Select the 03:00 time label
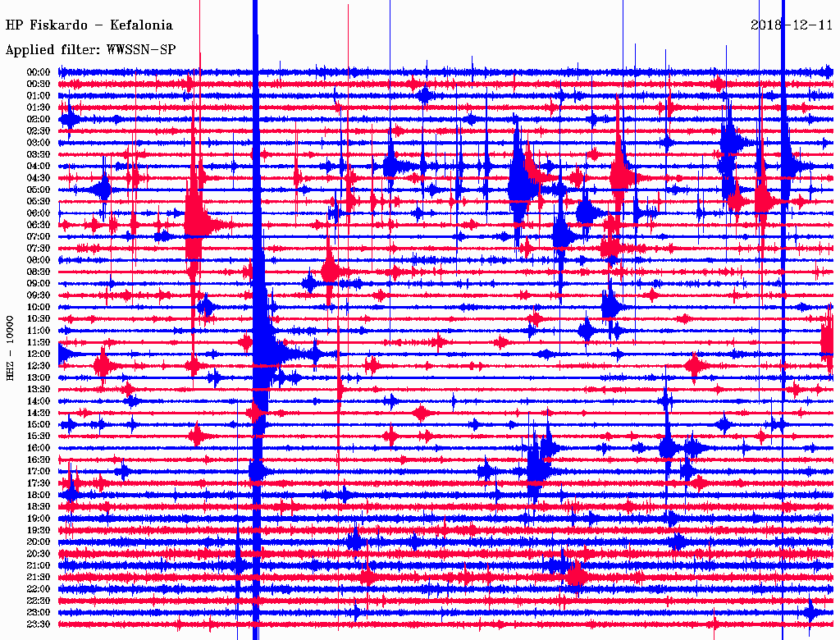The height and width of the screenshot is (640, 840). pos(39,143)
